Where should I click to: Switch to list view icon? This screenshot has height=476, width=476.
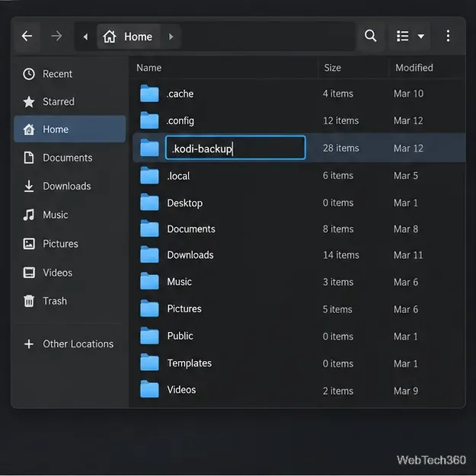click(x=403, y=36)
